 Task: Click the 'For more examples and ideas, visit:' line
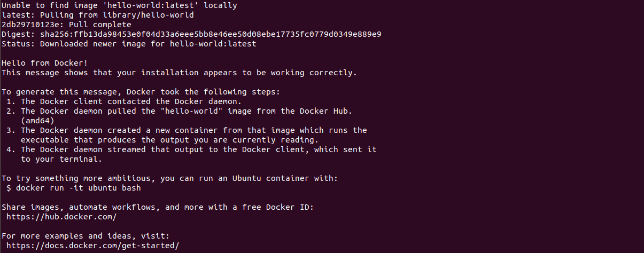86,236
